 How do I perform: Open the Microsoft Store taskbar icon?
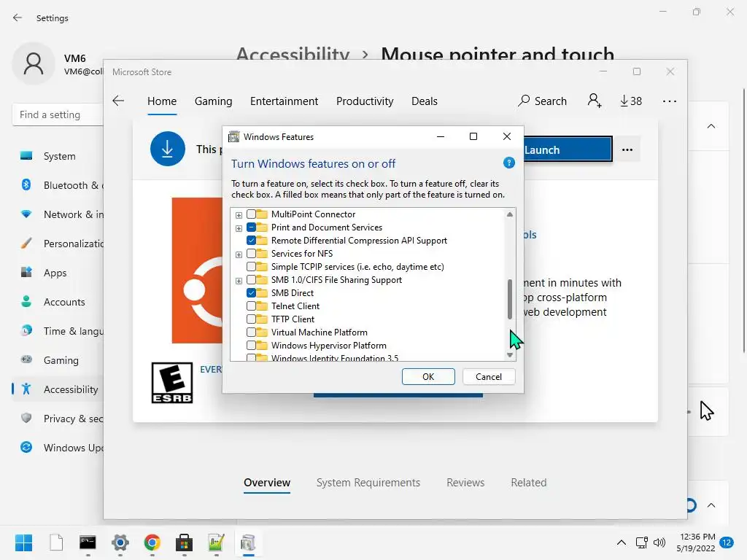(x=184, y=542)
